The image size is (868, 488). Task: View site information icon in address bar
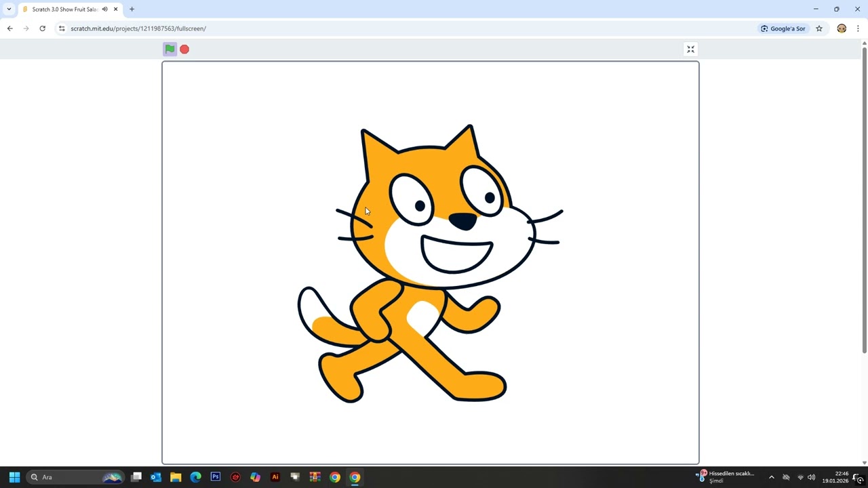[62, 28]
